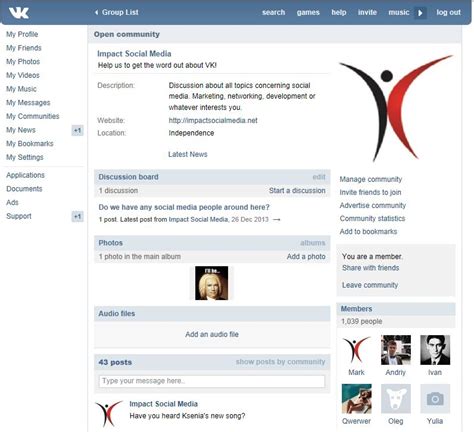Click edit on Discussion board
Image resolution: width=474 pixels, height=432 pixels.
point(319,177)
